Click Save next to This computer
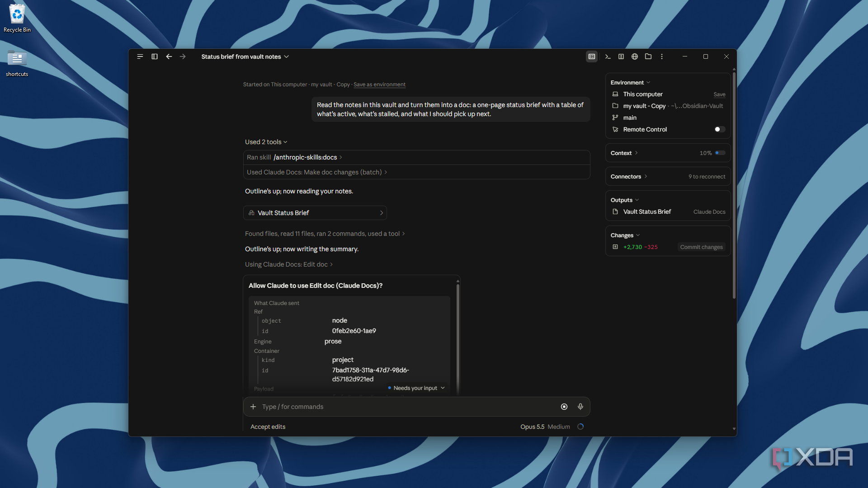 click(719, 94)
